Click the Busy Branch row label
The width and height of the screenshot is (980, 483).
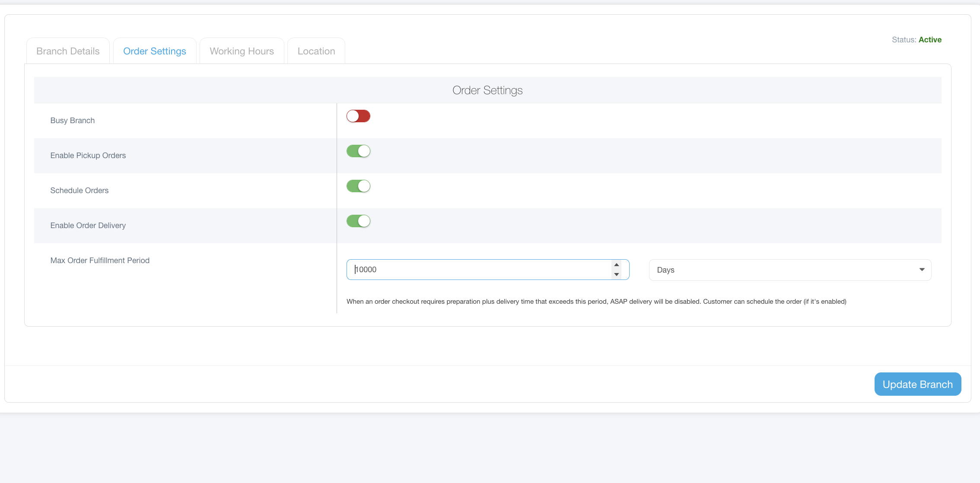pyautogui.click(x=73, y=121)
